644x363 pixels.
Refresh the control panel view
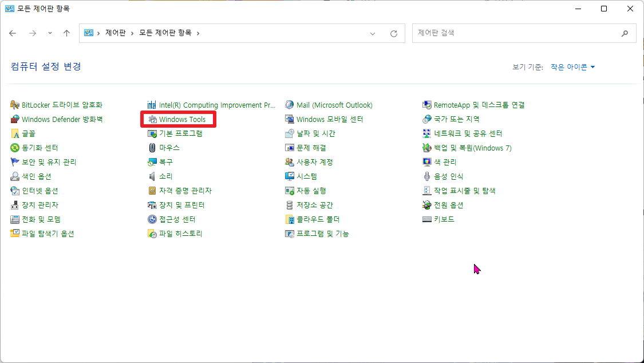(394, 34)
